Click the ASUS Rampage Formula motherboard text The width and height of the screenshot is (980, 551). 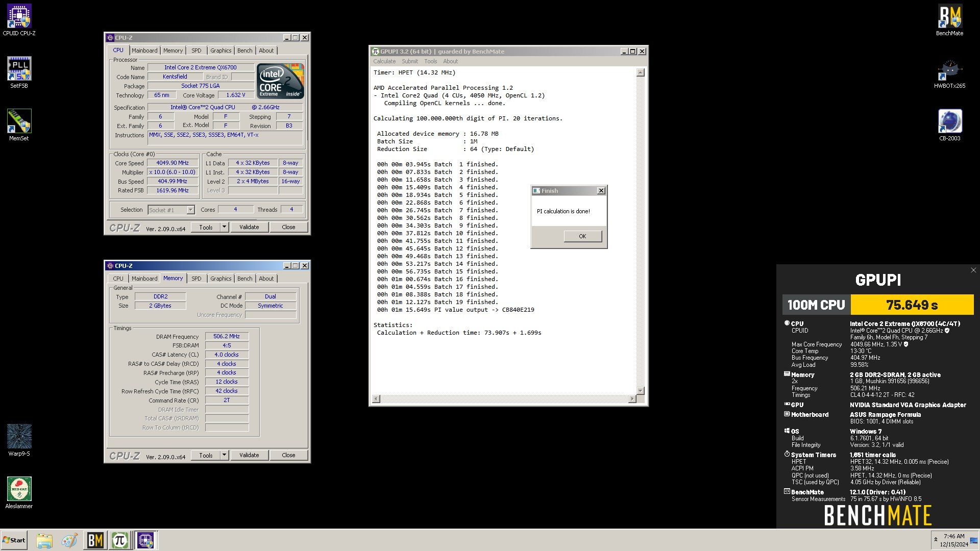tap(885, 415)
